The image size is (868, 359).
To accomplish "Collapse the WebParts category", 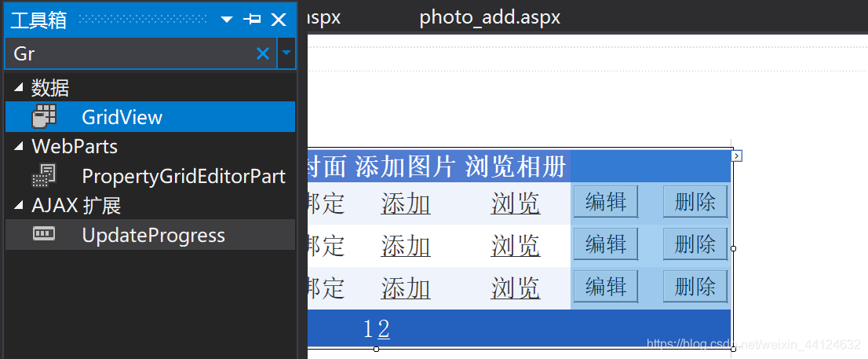I will [x=20, y=146].
